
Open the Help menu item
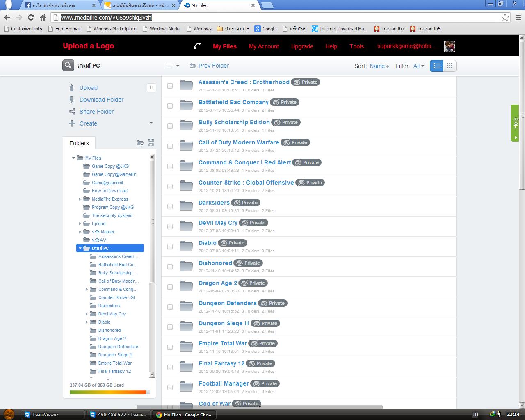click(x=331, y=46)
